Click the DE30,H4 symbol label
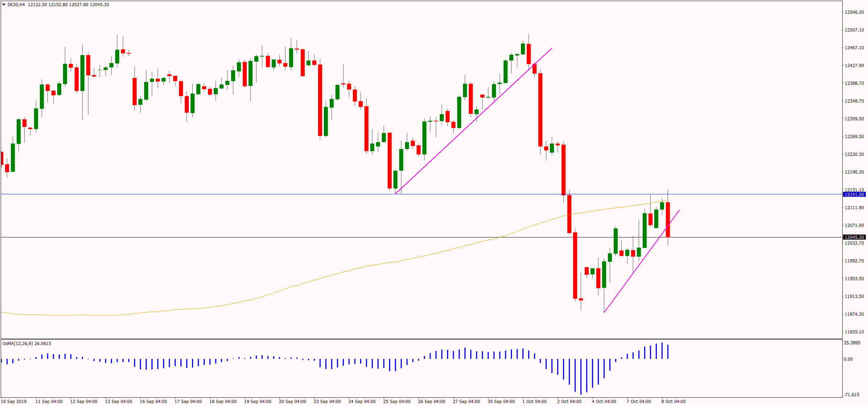 16,5
